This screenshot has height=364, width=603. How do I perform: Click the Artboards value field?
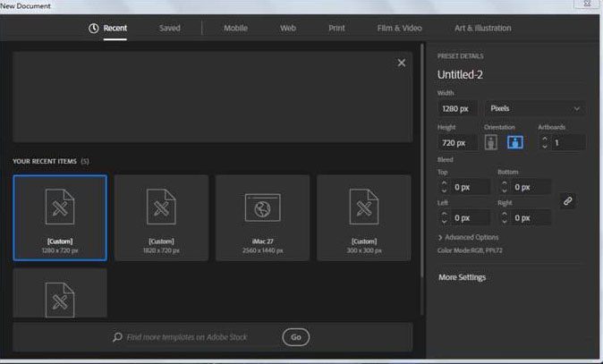coord(568,143)
